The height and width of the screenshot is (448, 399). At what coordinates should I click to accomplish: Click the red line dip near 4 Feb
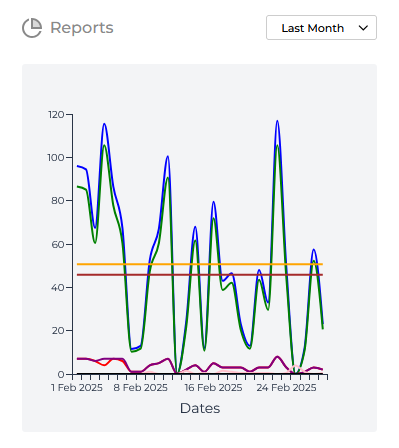tap(104, 365)
